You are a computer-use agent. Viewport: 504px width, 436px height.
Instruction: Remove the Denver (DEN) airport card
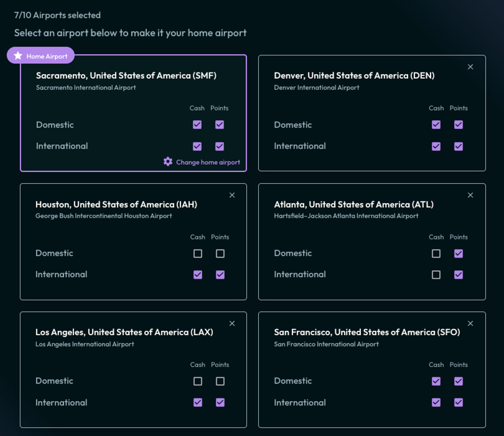tap(470, 67)
